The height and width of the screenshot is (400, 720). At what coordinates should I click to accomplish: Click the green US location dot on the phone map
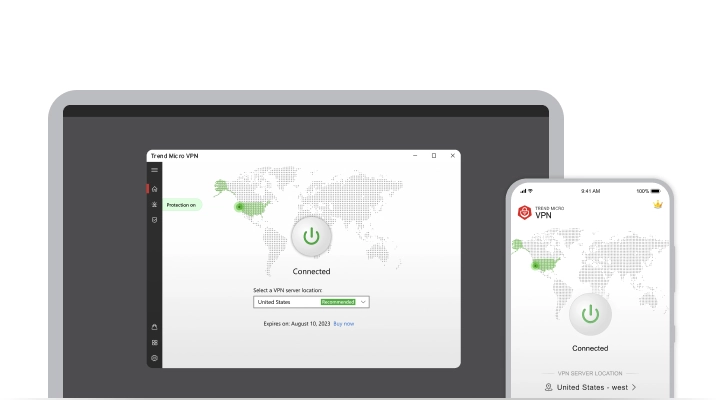coord(535,265)
